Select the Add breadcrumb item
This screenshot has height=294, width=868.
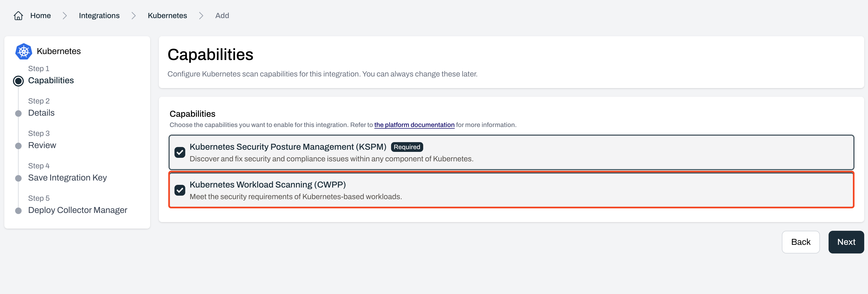tap(222, 15)
